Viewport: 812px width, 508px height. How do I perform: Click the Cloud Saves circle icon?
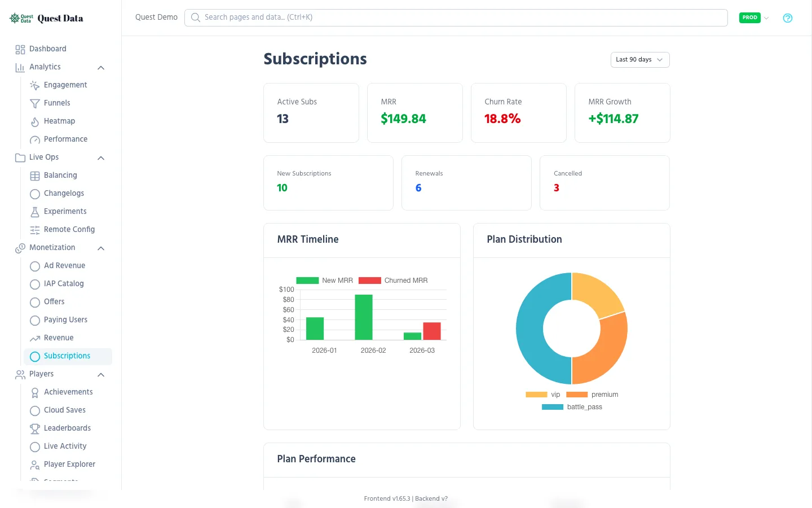[35, 410]
